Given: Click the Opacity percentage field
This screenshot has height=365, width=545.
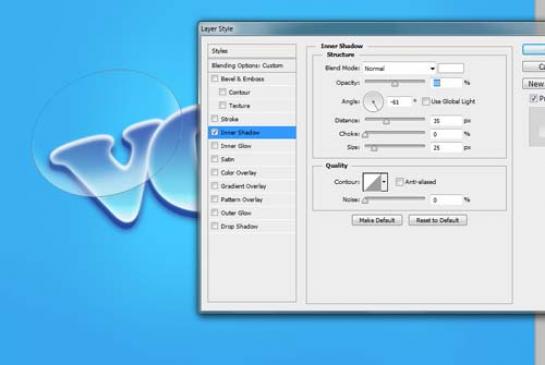Looking at the screenshot, I should [447, 83].
